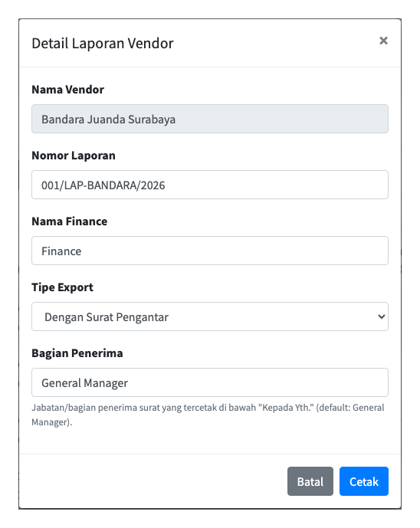Viewport: 420px width, 528px height.
Task: Click the Jabatan/bagian penerima helper text
Action: (x=208, y=415)
